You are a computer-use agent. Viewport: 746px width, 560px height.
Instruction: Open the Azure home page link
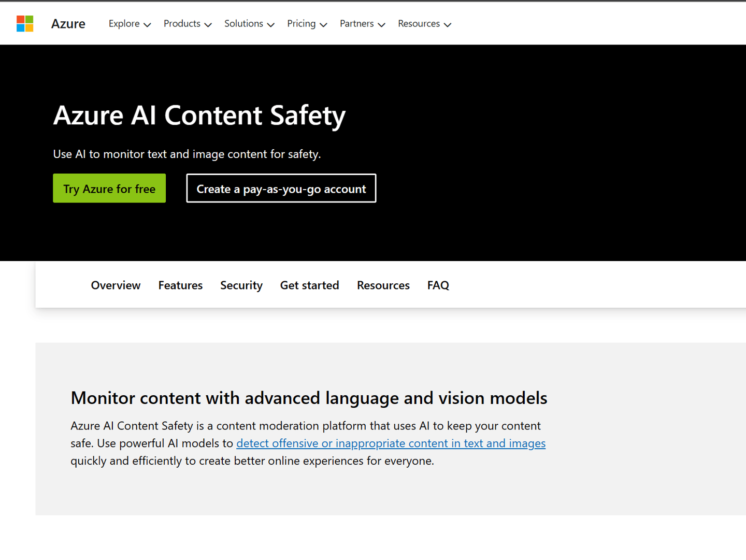[68, 23]
